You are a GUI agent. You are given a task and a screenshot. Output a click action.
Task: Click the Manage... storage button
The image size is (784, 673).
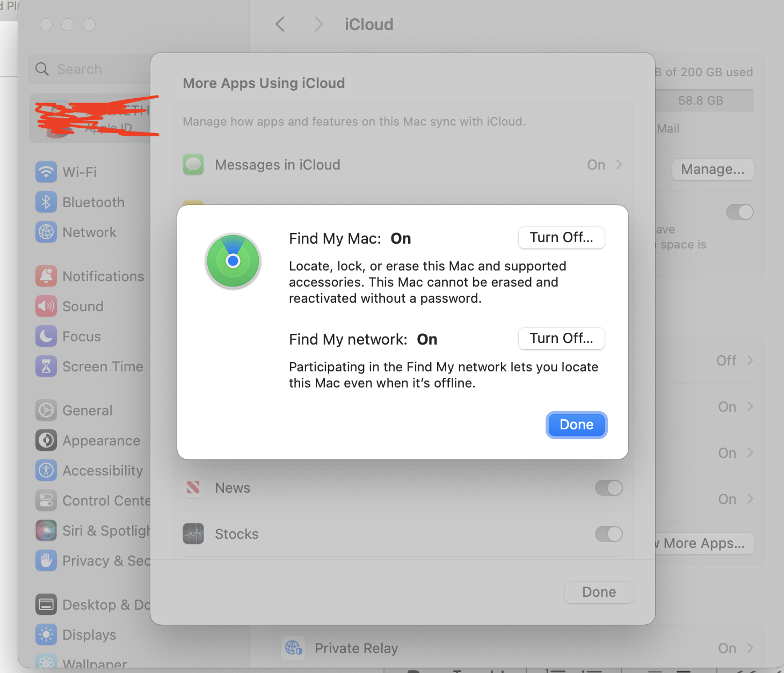[x=713, y=170]
